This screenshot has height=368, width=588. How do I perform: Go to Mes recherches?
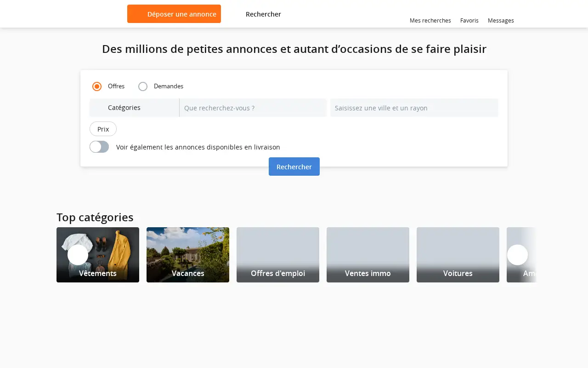coord(430,20)
